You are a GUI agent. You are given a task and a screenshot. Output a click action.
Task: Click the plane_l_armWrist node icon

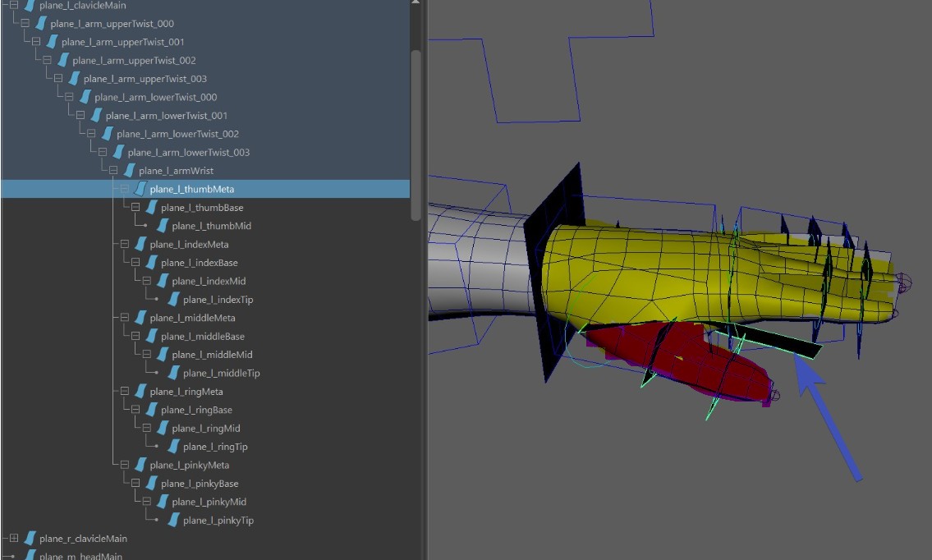(x=129, y=171)
